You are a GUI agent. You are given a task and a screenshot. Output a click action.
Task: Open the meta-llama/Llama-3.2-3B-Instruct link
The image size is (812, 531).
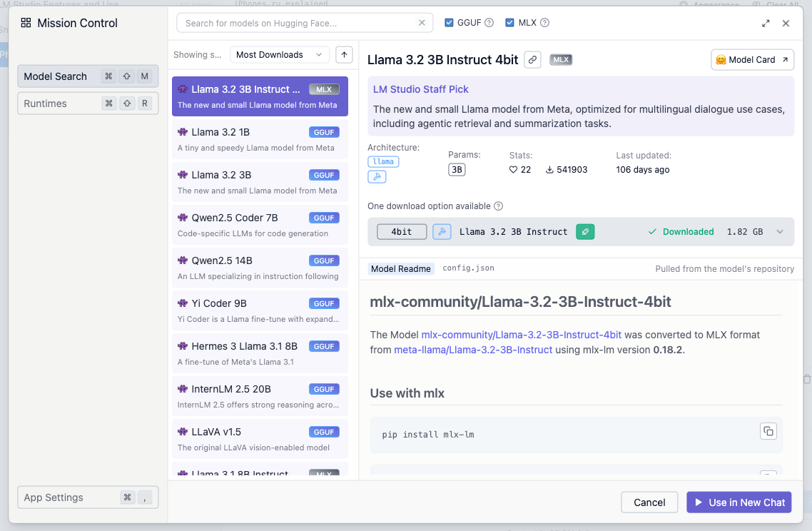click(x=473, y=350)
